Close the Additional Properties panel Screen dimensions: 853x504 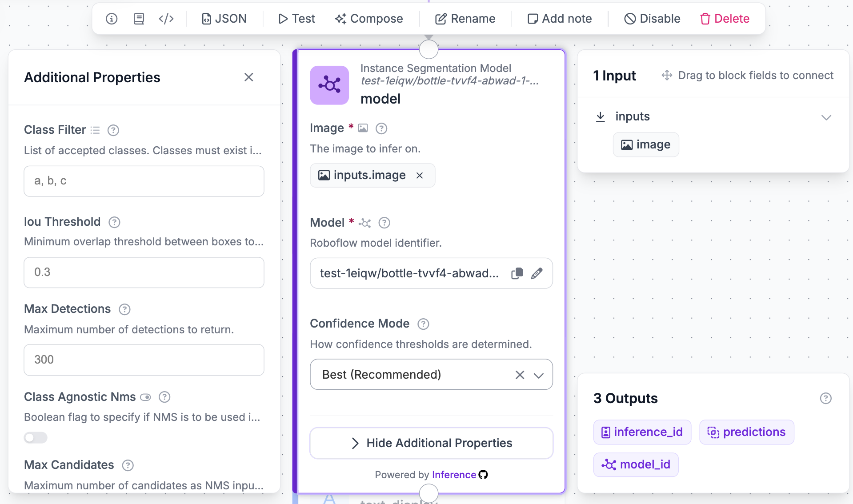249,77
